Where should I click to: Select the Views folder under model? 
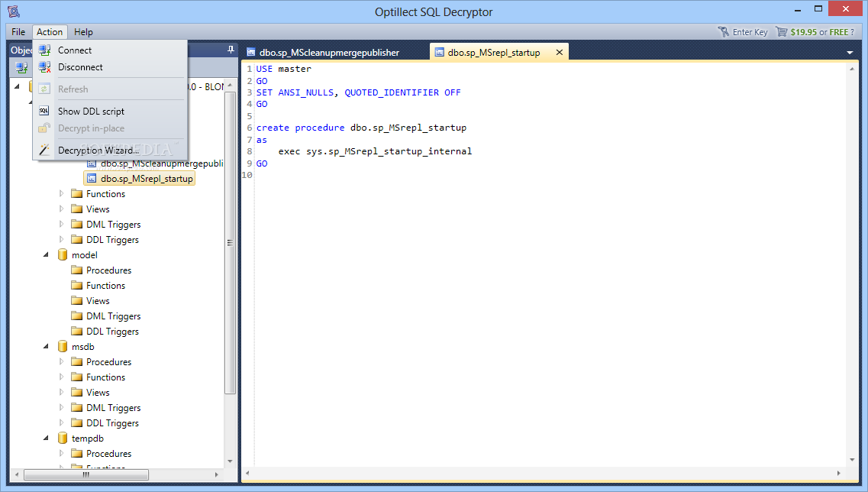coord(98,301)
